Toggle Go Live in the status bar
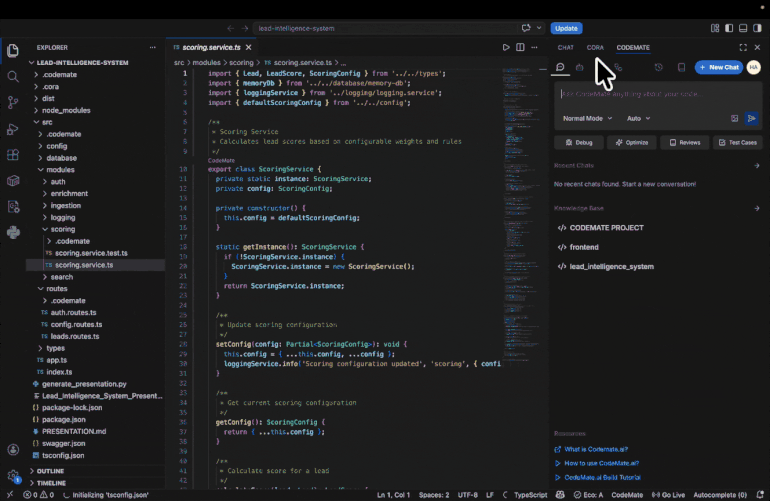770x501 pixels. pyautogui.click(x=668, y=495)
